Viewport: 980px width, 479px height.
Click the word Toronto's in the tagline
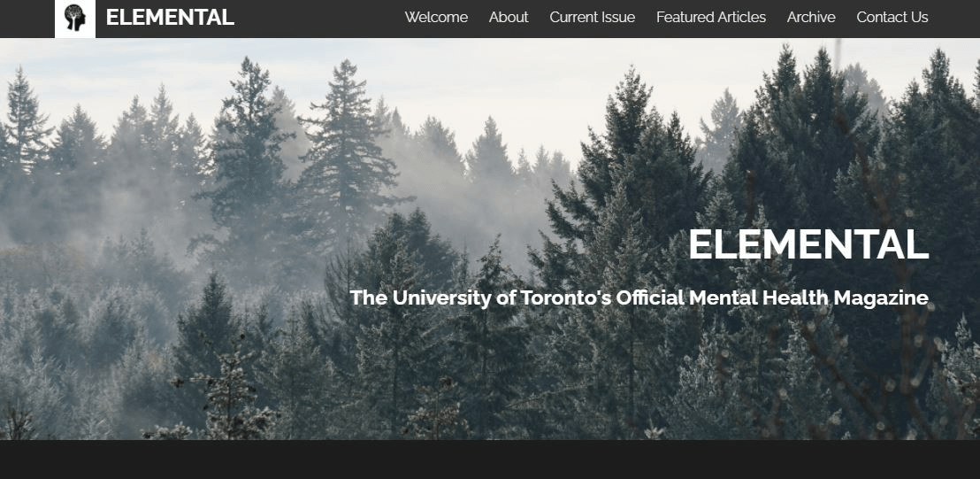click(566, 297)
